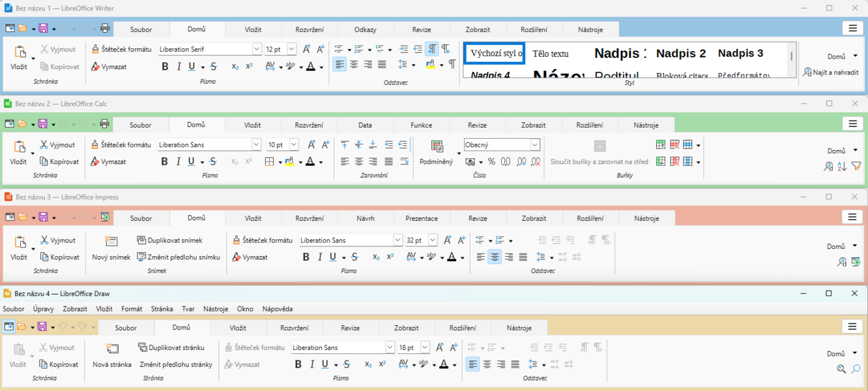This screenshot has width=868, height=391.
Task: Click Vyjmout in the Calc window
Action: 57,145
